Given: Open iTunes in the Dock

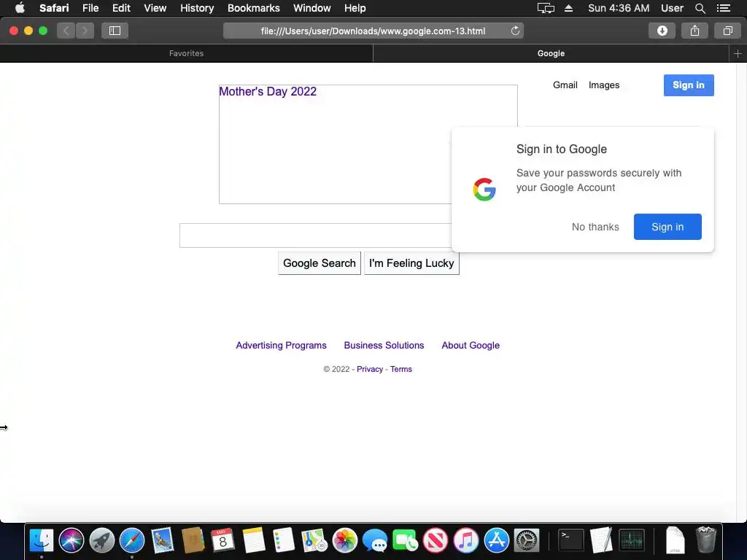Looking at the screenshot, I should (466, 540).
